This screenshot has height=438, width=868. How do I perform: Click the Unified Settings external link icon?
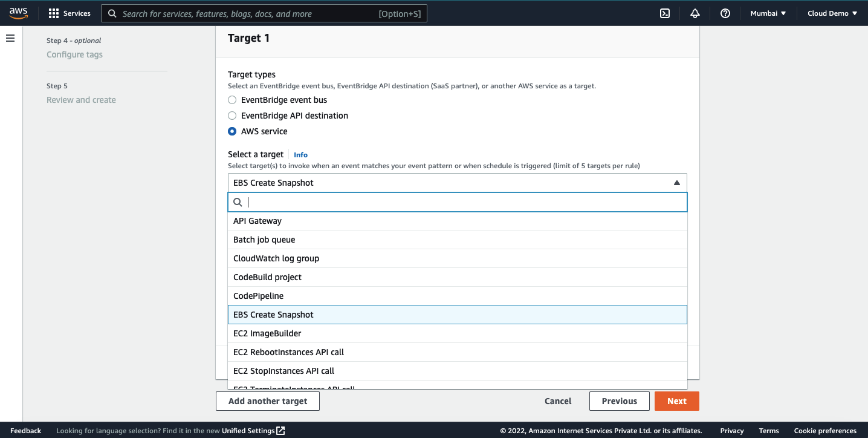pos(280,431)
